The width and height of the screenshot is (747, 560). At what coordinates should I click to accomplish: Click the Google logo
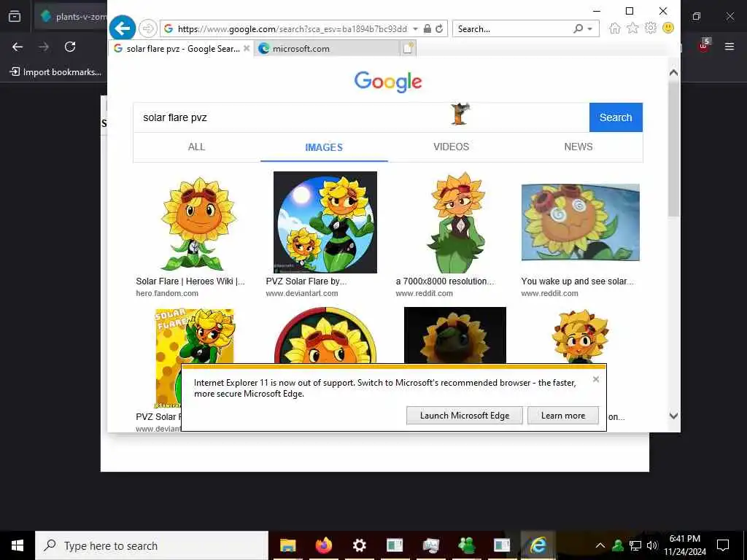pos(388,82)
